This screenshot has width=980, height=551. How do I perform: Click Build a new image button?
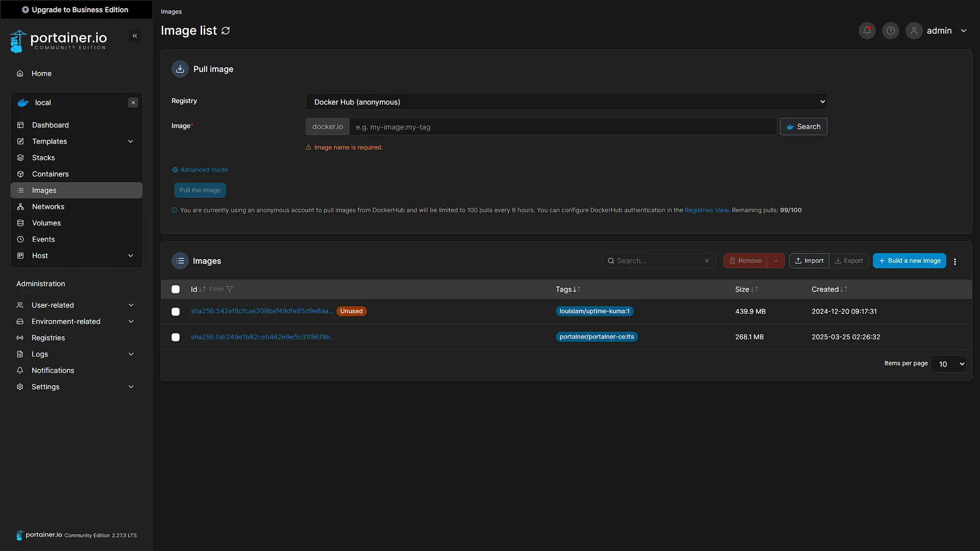pos(909,261)
